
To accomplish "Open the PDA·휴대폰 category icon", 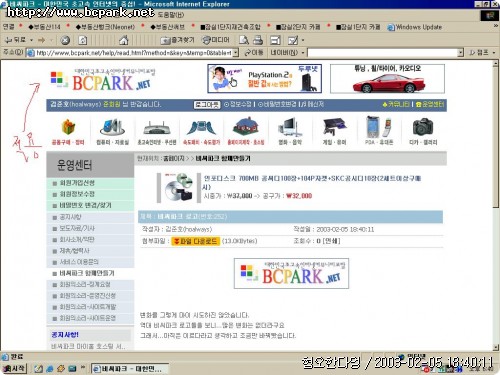I will (379, 131).
